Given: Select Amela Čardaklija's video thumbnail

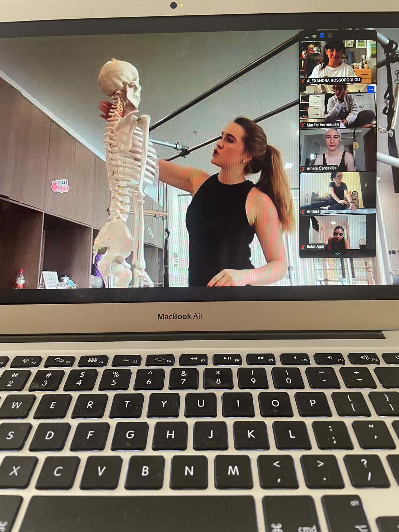Looking at the screenshot, I should click(338, 150).
